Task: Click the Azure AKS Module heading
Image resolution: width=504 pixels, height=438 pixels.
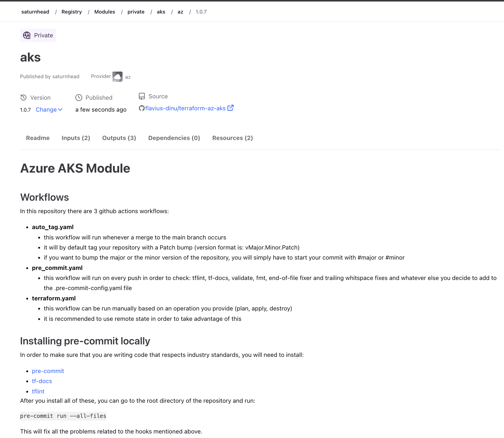Action: 75,168
